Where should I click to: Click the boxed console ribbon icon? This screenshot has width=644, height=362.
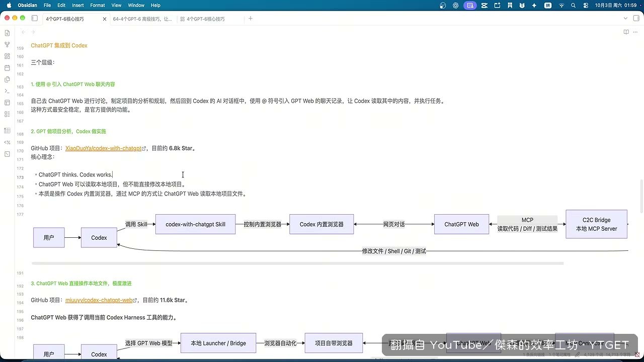pyautogui.click(x=7, y=154)
